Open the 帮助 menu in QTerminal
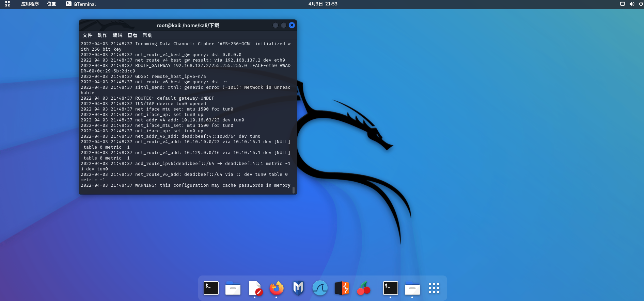Viewport: 644px width, 301px height. [147, 35]
